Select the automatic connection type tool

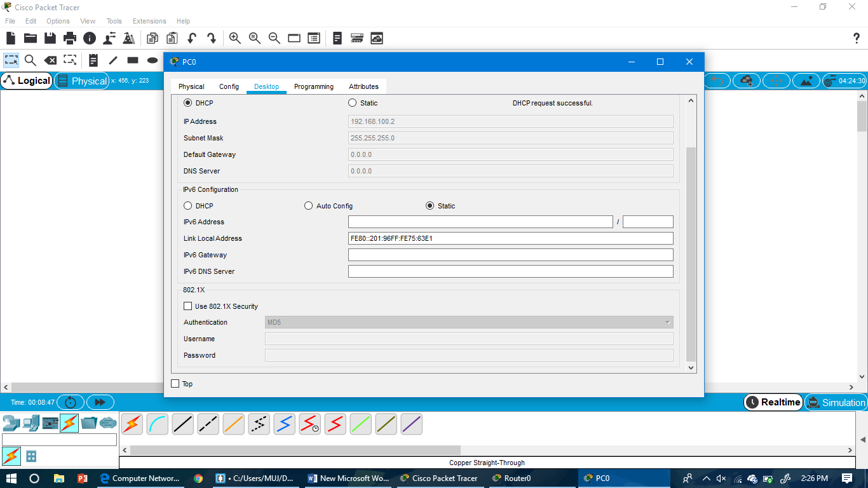pos(132,424)
